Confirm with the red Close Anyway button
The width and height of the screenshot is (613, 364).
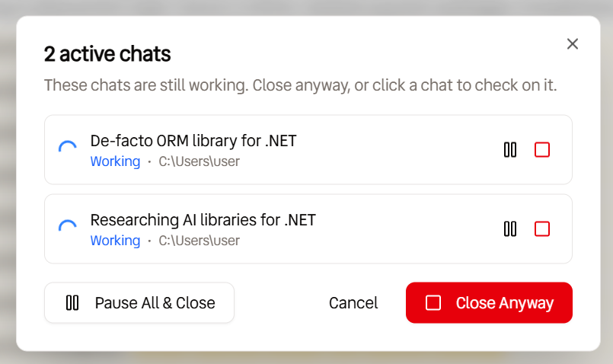489,303
